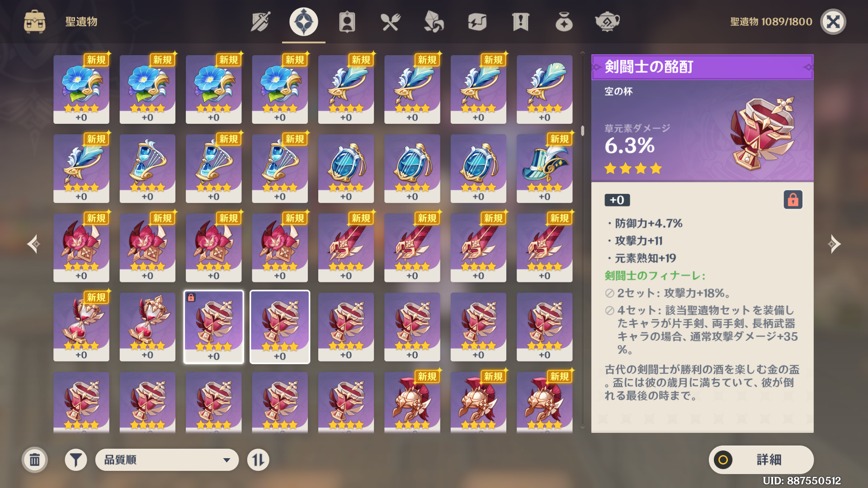The height and width of the screenshot is (488, 868).
Task: Go to previous artifact with left arrow
Action: pos(34,244)
